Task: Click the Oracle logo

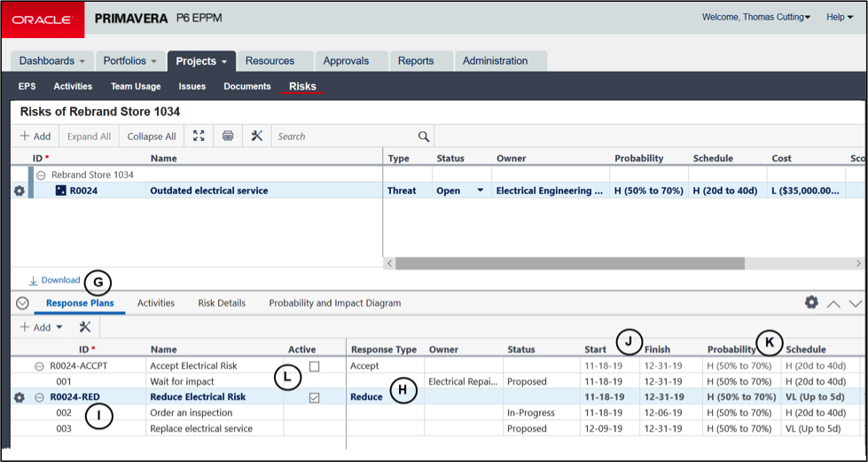Action: (x=43, y=20)
